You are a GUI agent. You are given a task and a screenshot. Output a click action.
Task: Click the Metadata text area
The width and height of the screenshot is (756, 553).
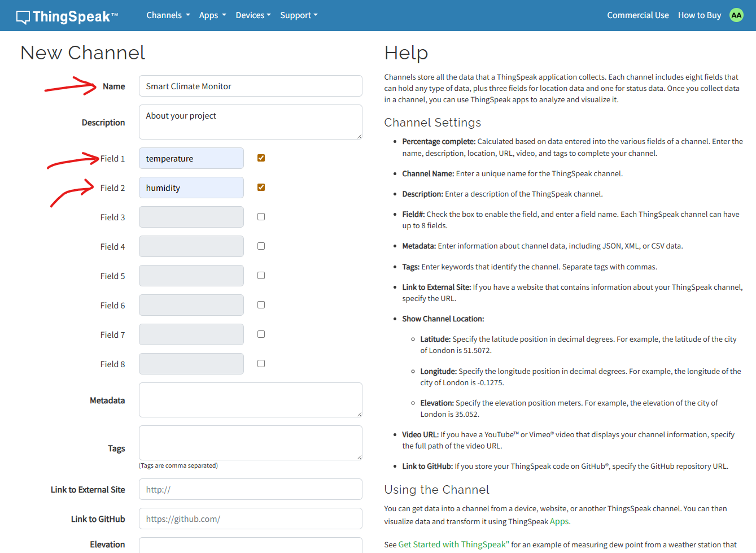[x=250, y=400]
